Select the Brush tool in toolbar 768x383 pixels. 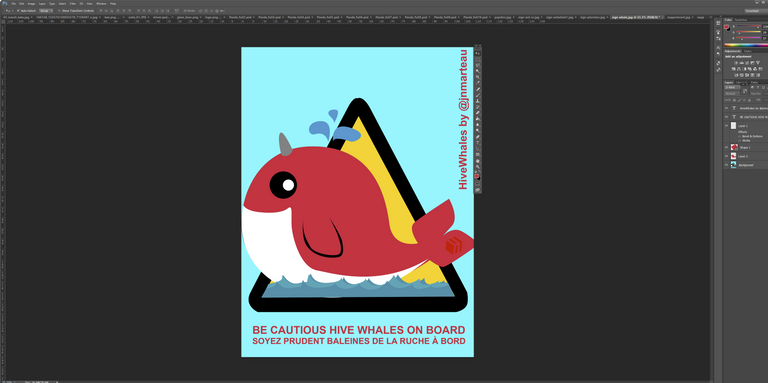[x=478, y=95]
